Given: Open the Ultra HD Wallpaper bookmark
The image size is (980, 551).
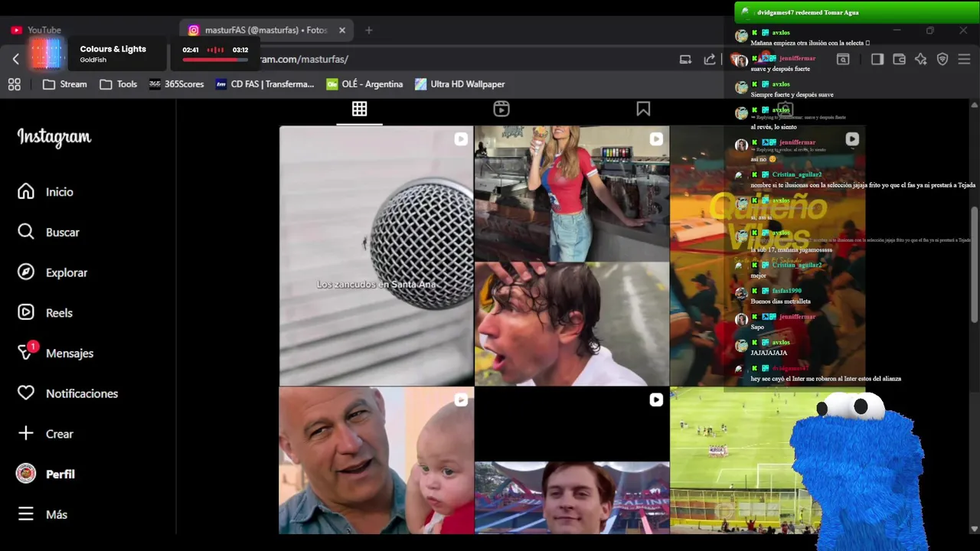Looking at the screenshot, I should (x=459, y=84).
